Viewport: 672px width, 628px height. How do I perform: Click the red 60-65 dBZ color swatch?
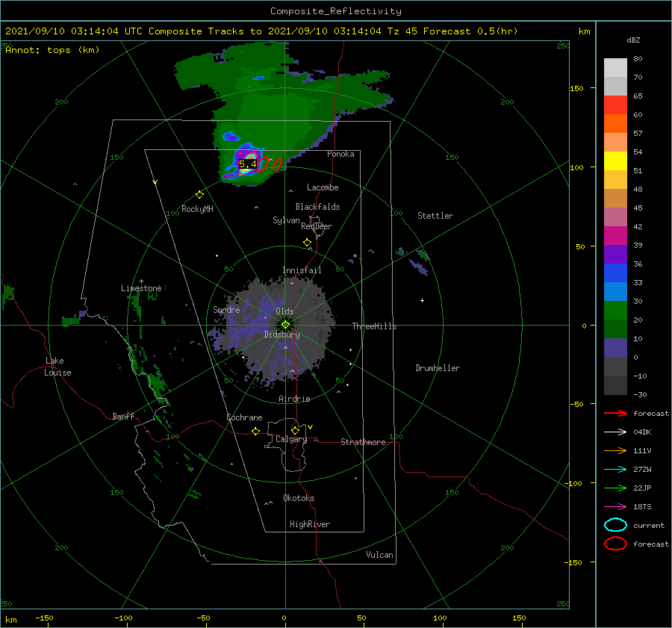pos(615,105)
